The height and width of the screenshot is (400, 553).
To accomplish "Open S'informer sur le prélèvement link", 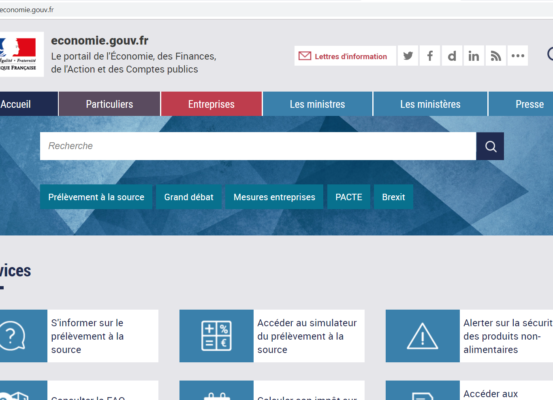I will point(87,336).
